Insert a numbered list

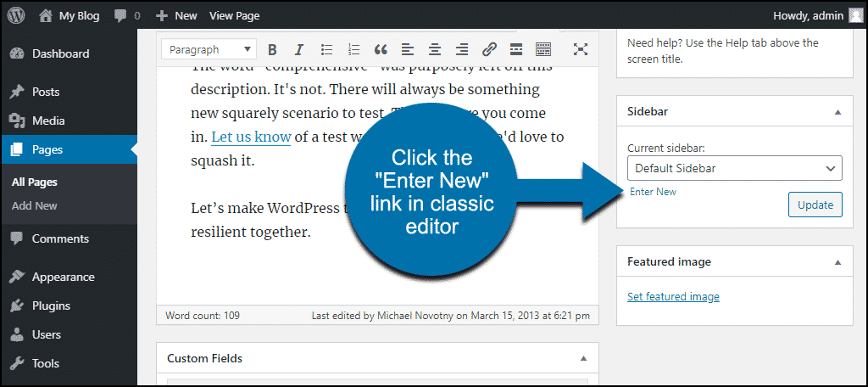354,49
